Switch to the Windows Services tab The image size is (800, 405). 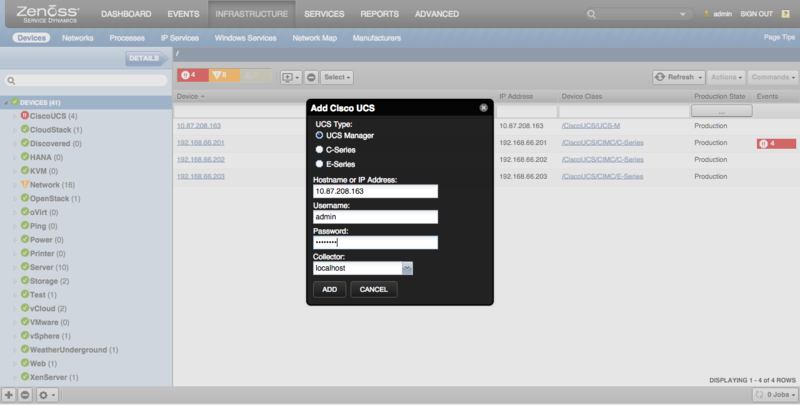click(x=245, y=38)
